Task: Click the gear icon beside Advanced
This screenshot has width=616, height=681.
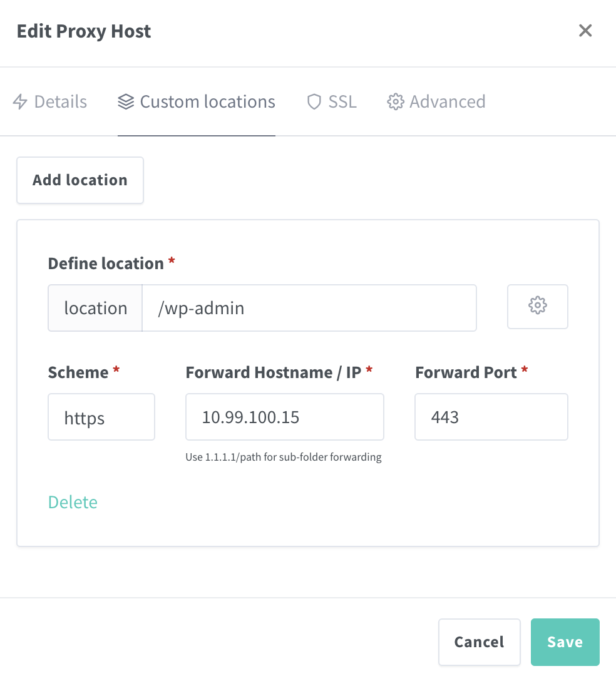Action: [x=395, y=102]
